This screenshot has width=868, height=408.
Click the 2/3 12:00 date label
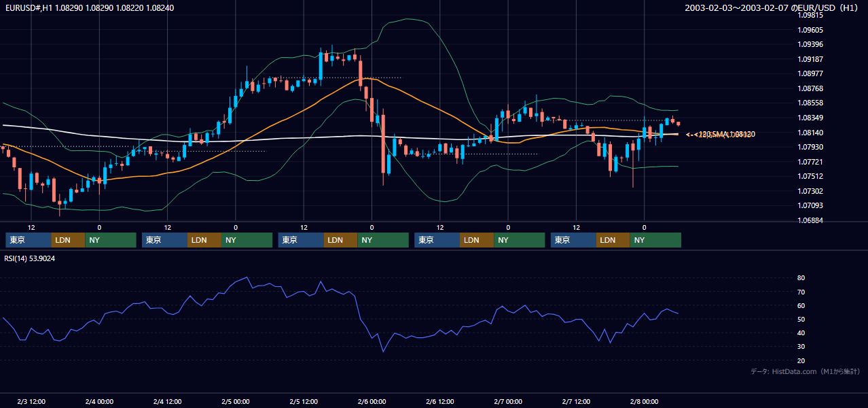tap(31, 401)
